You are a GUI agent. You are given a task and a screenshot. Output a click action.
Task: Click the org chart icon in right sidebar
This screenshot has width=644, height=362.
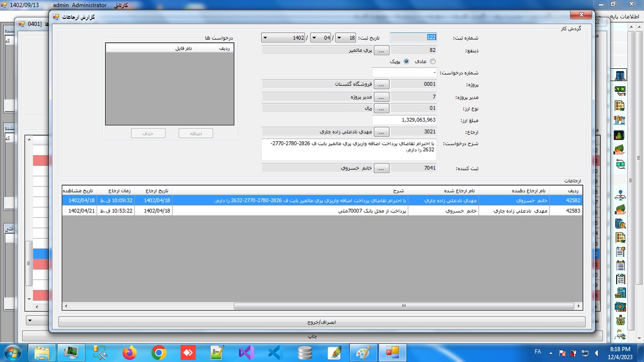point(620,196)
